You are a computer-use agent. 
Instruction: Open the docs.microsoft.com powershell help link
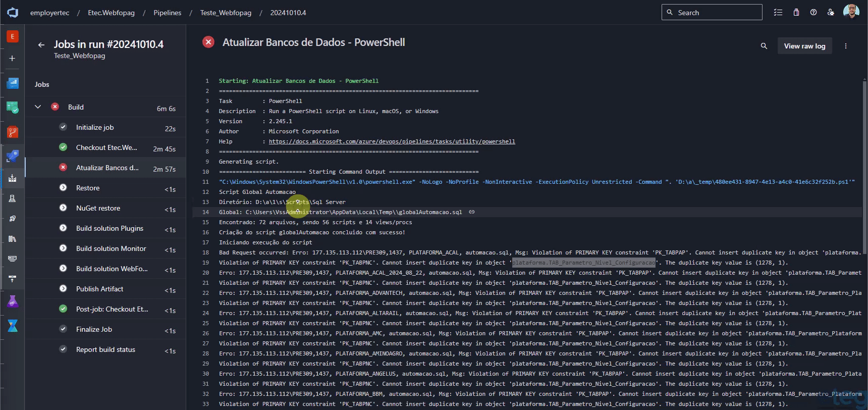coord(392,141)
